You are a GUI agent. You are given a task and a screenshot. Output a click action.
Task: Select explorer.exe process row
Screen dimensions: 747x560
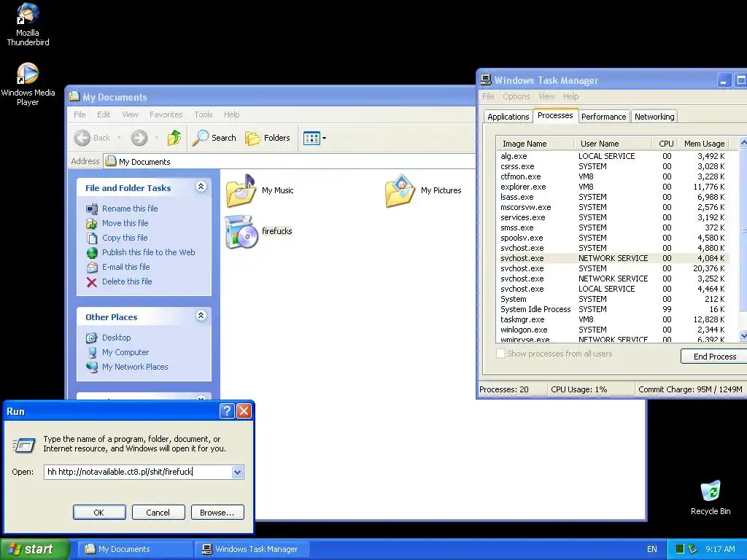613,187
